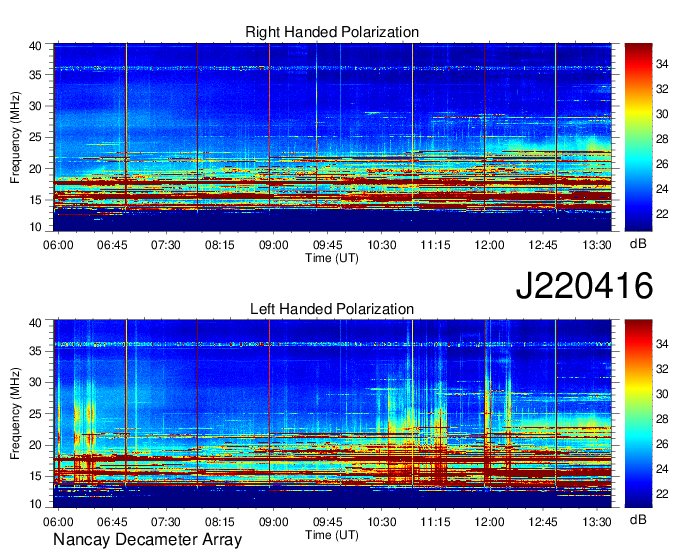Click the 07:30 tick under Right Handed plot
680x552 pixels.
pos(166,245)
